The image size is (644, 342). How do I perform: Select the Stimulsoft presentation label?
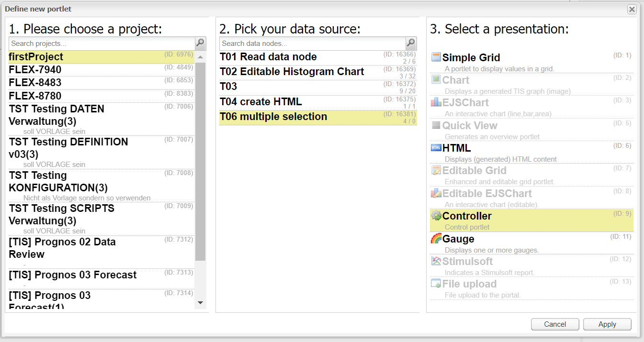467,261
